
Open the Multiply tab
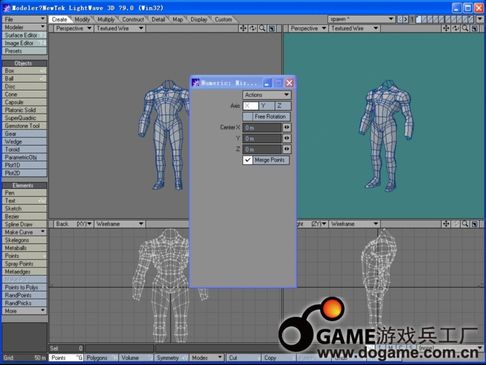(106, 19)
